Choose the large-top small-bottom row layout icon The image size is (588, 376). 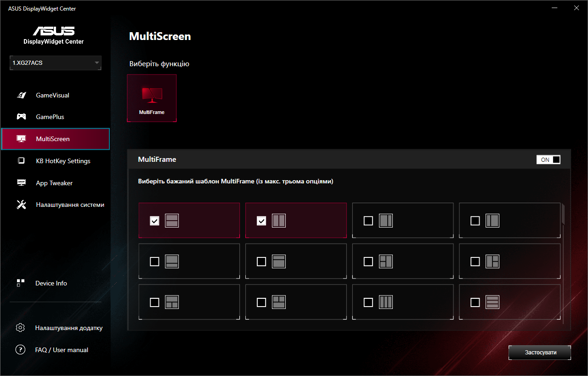(172, 262)
